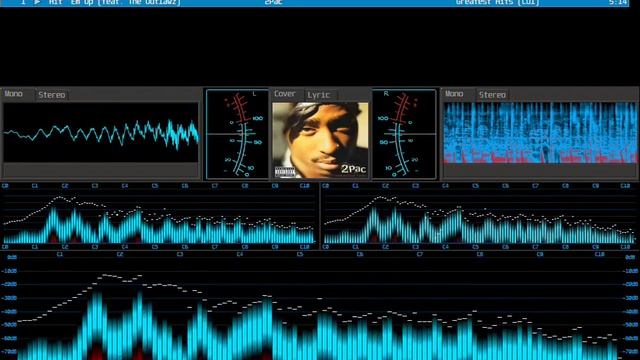This screenshot has height=360, width=640.
Task: Click the cyan oscilloscope waveform display
Action: point(101,132)
